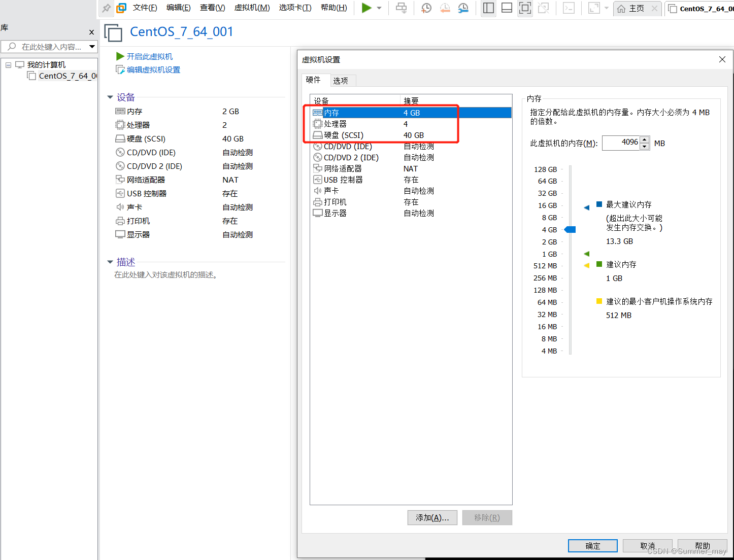Image resolution: width=734 pixels, height=560 pixels.
Task: Click the 帮助 button in settings dialog
Action: (703, 546)
